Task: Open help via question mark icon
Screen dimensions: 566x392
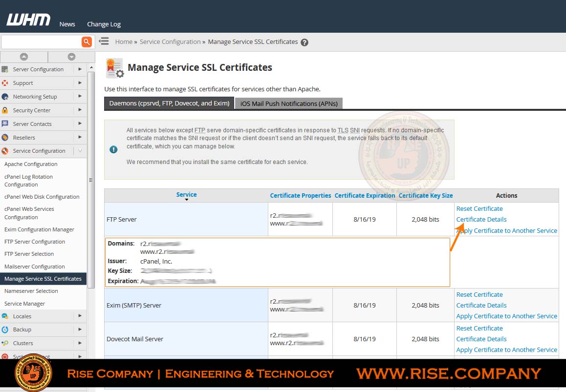Action: [x=305, y=42]
